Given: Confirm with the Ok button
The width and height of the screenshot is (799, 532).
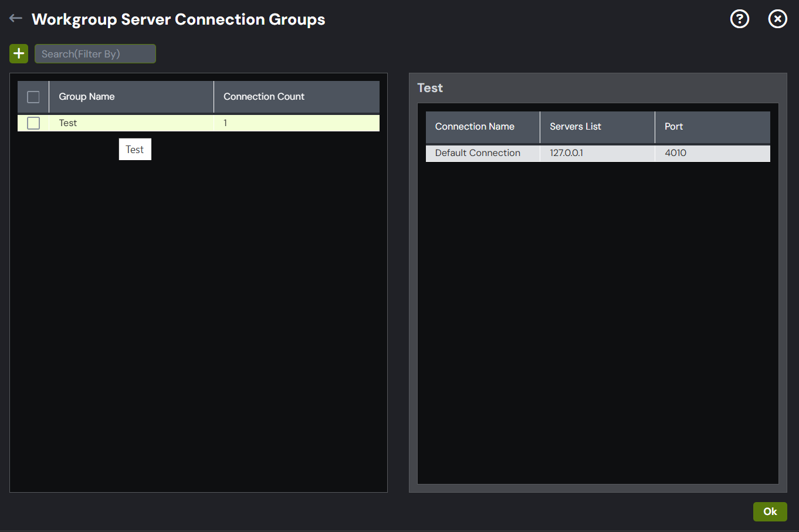Looking at the screenshot, I should click(770, 511).
